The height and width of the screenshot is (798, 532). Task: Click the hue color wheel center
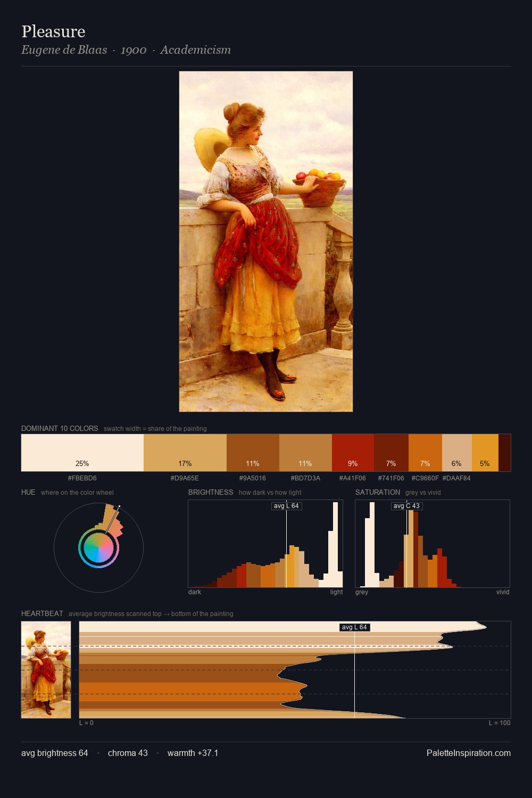coord(98,548)
